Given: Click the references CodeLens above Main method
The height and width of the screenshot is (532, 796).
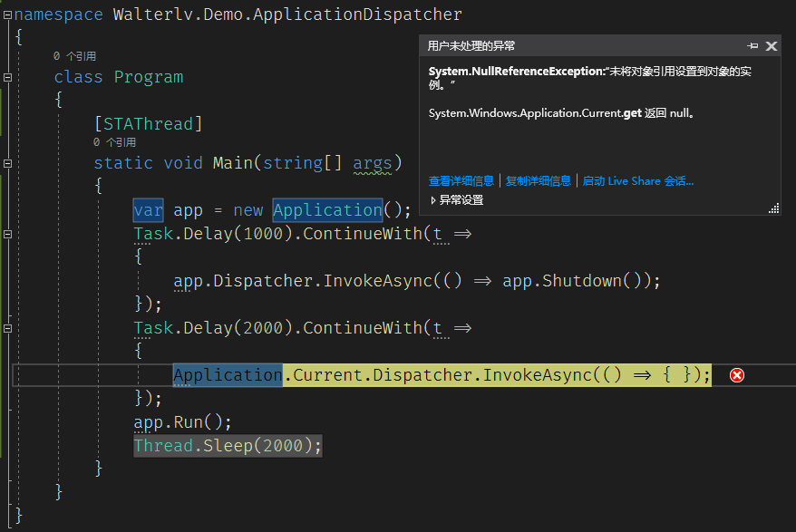Looking at the screenshot, I should (x=114, y=142).
